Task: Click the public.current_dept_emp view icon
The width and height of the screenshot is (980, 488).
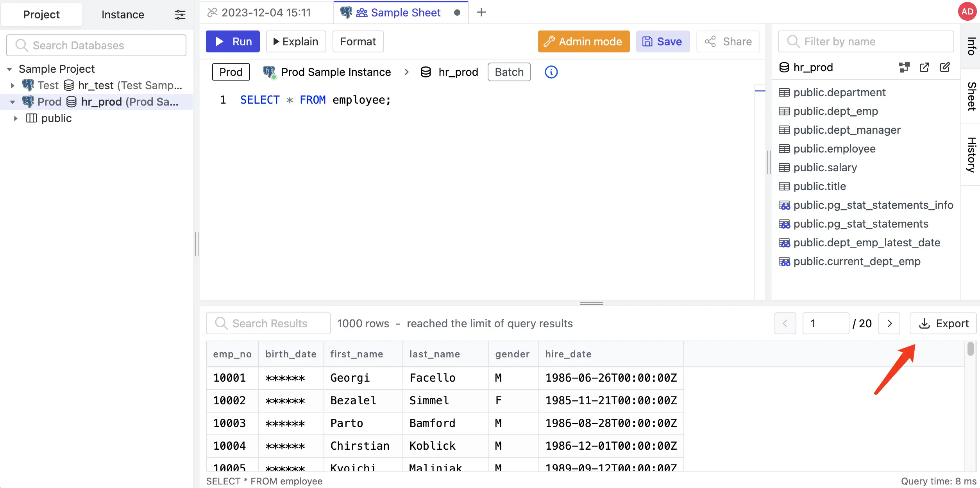Action: (784, 261)
